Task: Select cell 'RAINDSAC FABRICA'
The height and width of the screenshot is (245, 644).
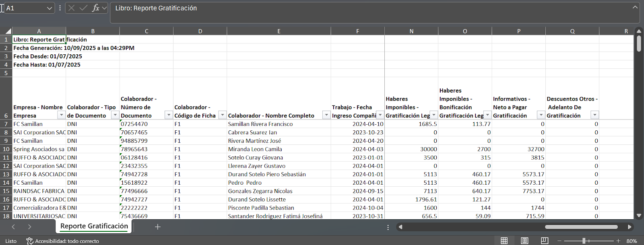Action: [39, 191]
